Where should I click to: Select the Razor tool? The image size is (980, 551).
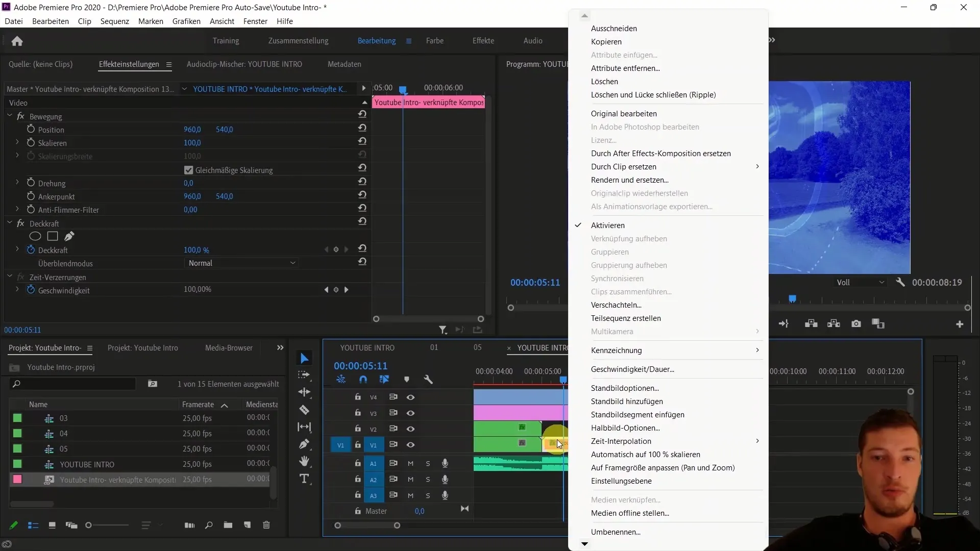[x=304, y=410]
